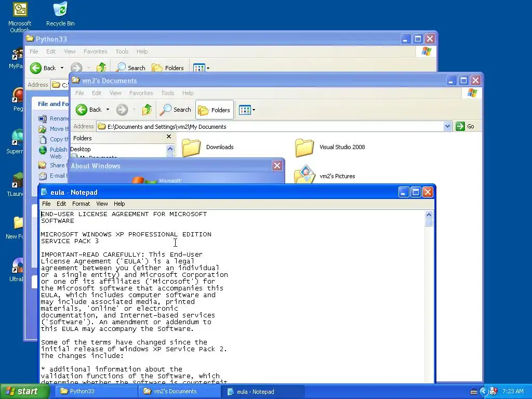The image size is (532, 399).
Task: Click Notepad document icon in title bar
Action: (x=44, y=192)
